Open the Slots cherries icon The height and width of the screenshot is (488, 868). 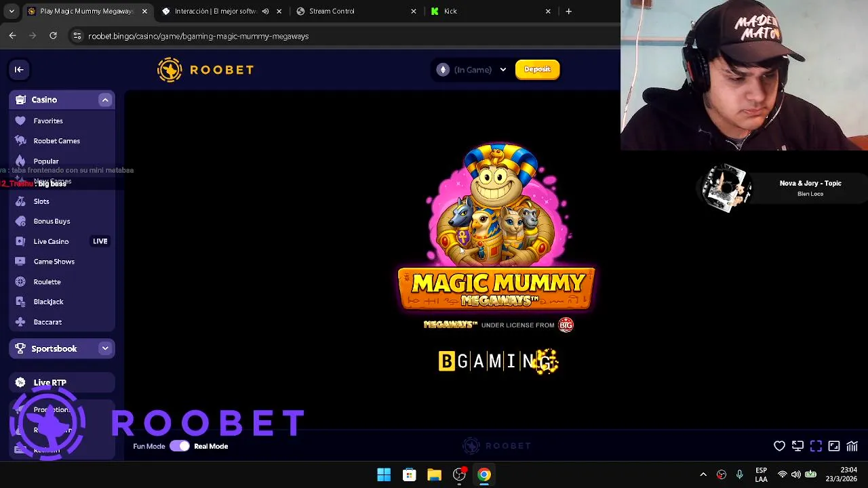coord(20,201)
